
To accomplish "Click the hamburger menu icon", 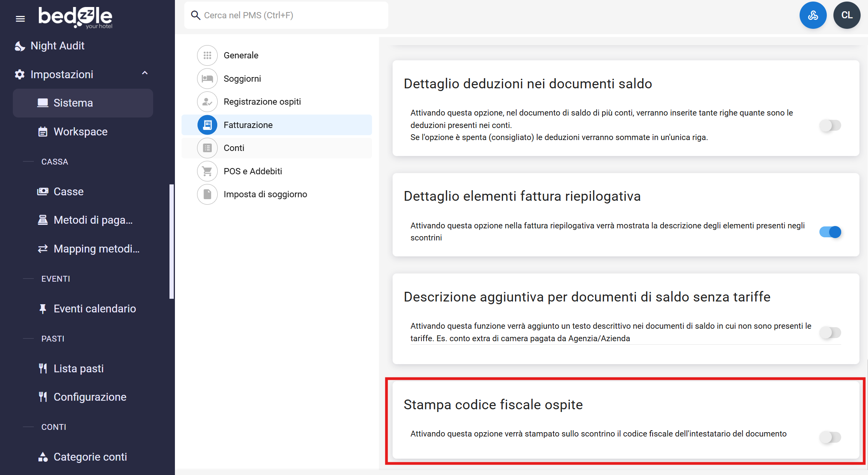I will pos(20,19).
